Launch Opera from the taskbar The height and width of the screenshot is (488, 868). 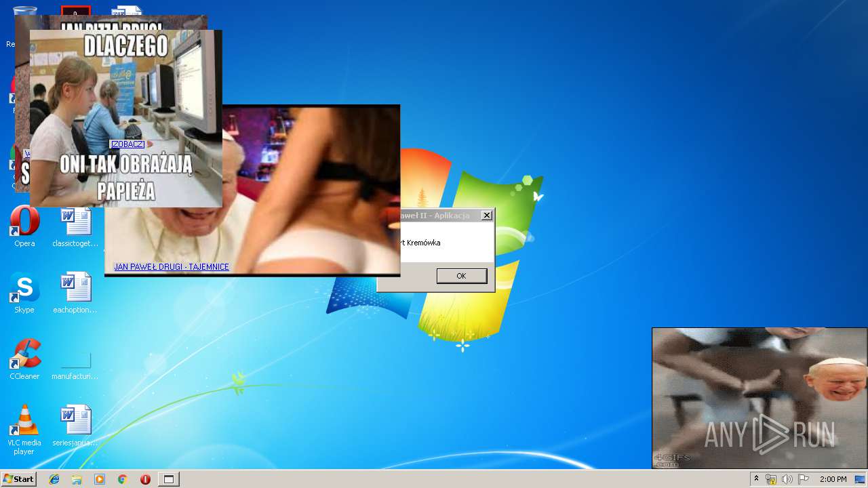tap(145, 479)
